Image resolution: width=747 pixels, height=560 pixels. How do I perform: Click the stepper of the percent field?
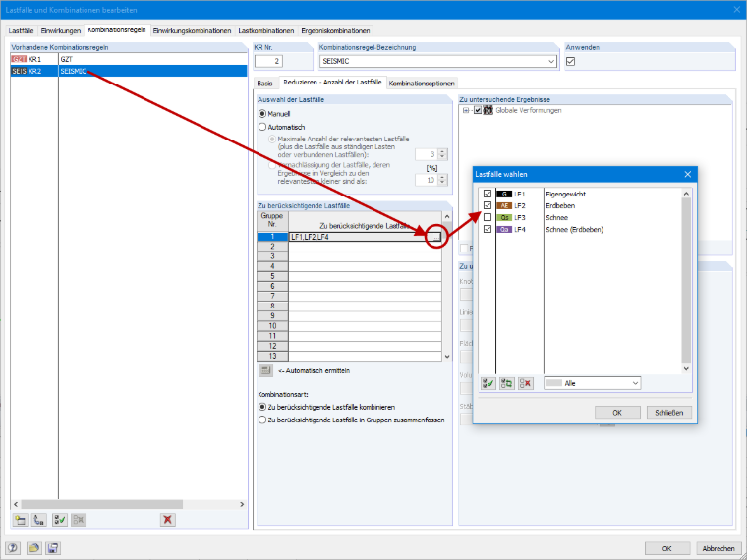(x=442, y=180)
